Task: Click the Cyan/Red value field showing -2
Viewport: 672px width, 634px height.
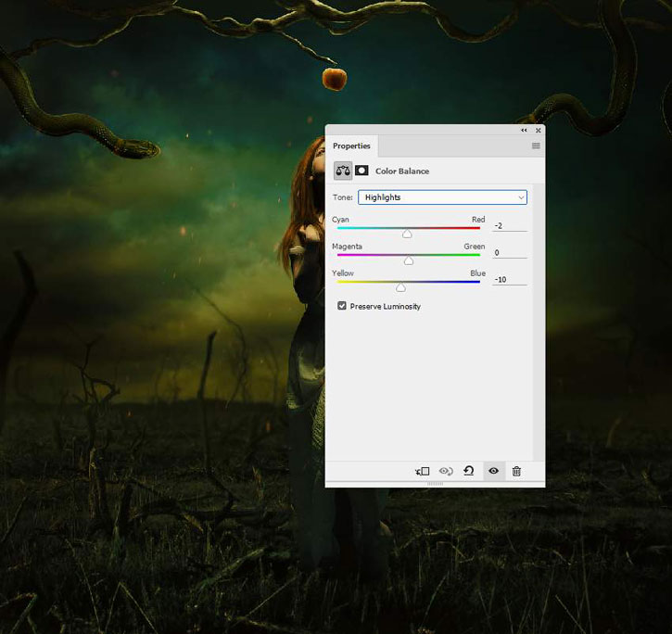Action: [x=510, y=225]
